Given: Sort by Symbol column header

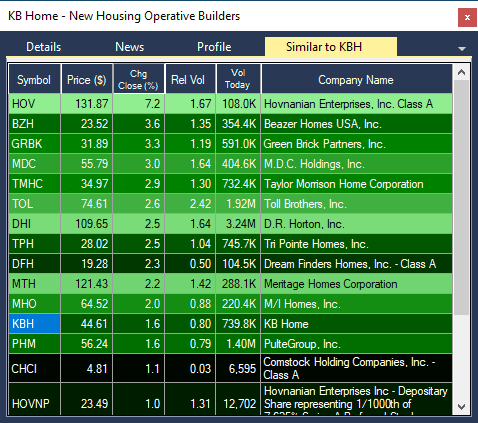Looking at the screenshot, I should click(34, 79).
